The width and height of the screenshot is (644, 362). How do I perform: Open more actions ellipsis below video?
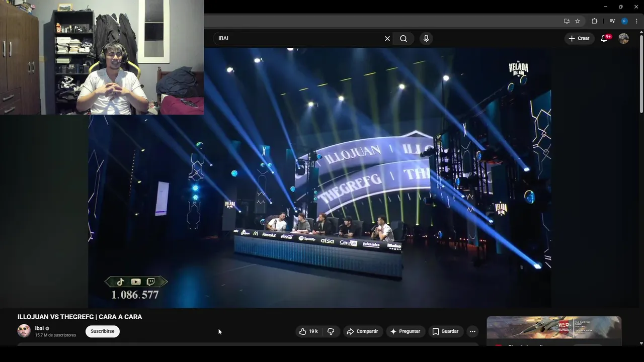(x=472, y=331)
